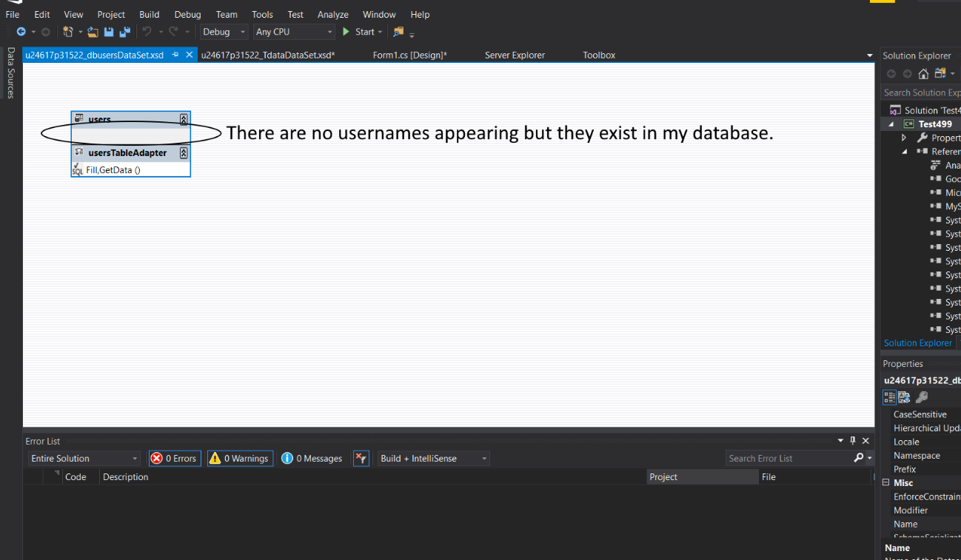Switch to Form1.cs [Design] tab
Viewport: 961px width, 560px height.
pos(409,55)
